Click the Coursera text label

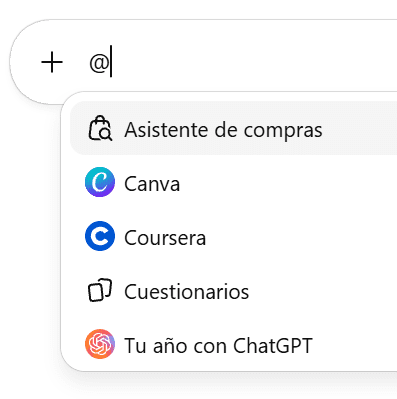point(165,238)
